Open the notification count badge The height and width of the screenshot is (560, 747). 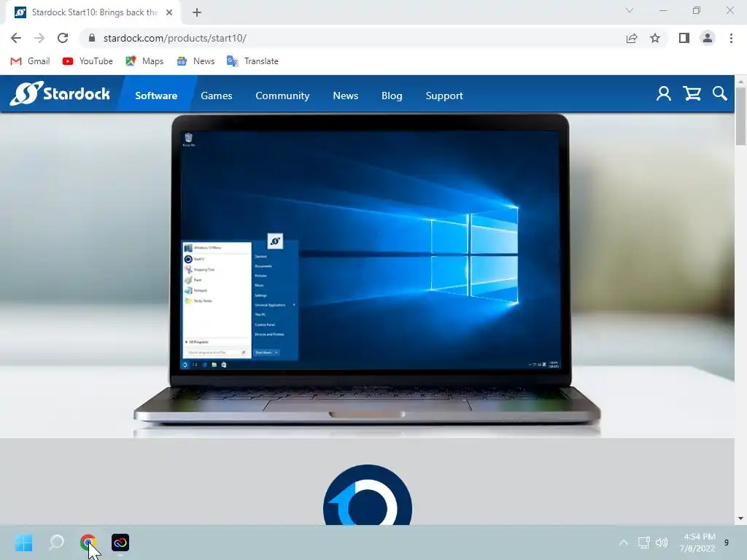point(727,542)
